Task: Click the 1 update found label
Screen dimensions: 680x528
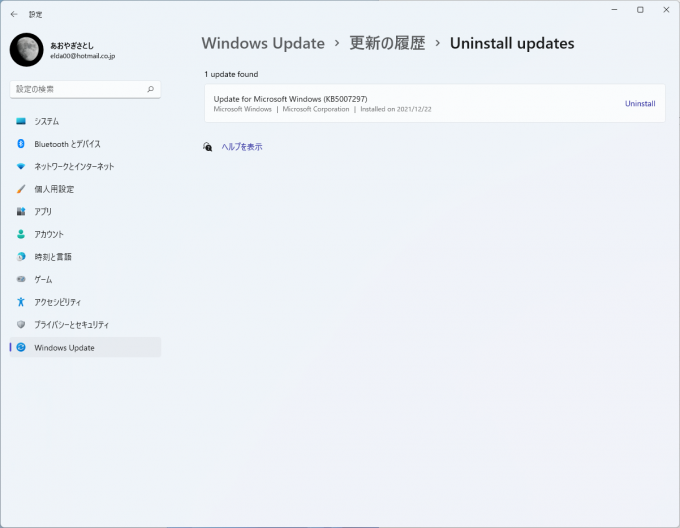Action: click(231, 74)
